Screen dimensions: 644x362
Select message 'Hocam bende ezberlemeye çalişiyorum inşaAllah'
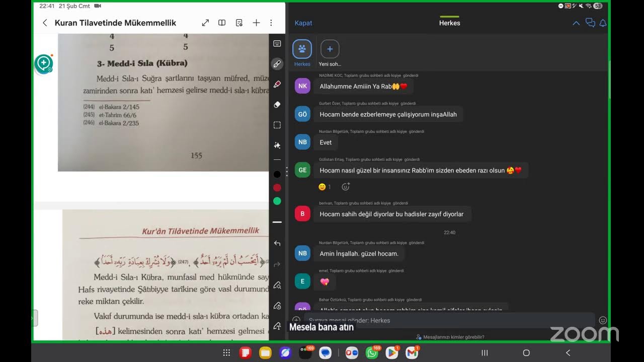(388, 114)
